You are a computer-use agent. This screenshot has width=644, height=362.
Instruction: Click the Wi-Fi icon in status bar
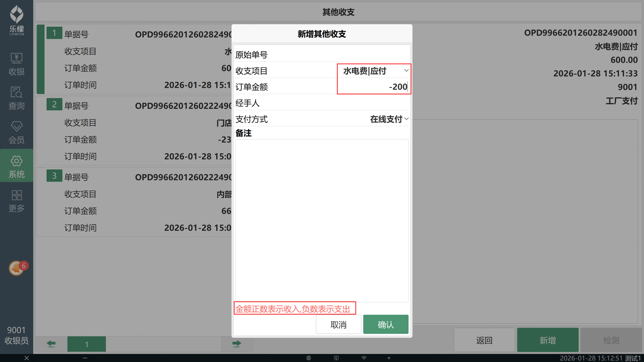tap(364, 358)
